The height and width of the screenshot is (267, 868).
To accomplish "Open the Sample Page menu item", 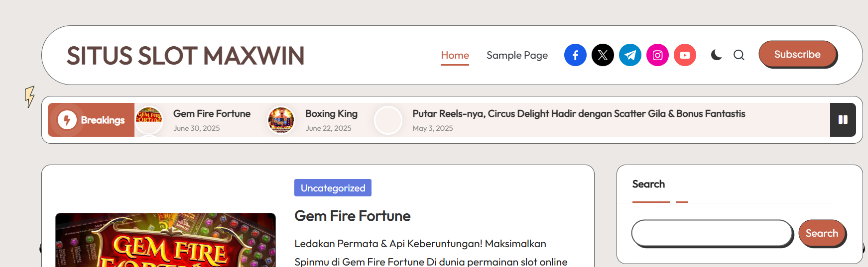I will pyautogui.click(x=517, y=55).
